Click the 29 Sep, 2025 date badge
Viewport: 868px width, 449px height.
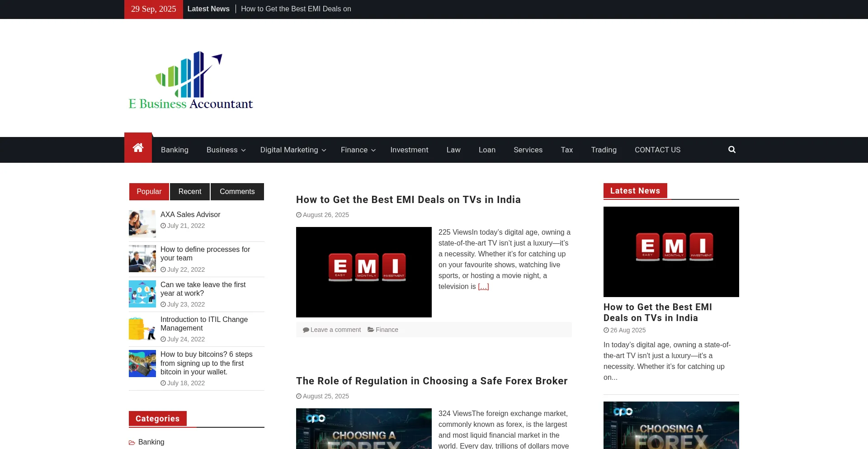[x=154, y=9]
